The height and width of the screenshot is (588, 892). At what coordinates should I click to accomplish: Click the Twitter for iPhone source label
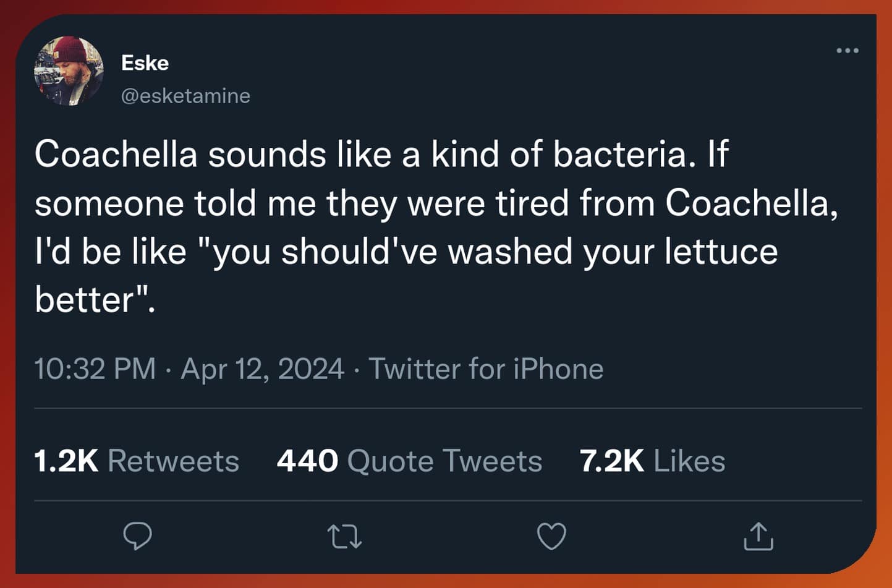(x=486, y=369)
